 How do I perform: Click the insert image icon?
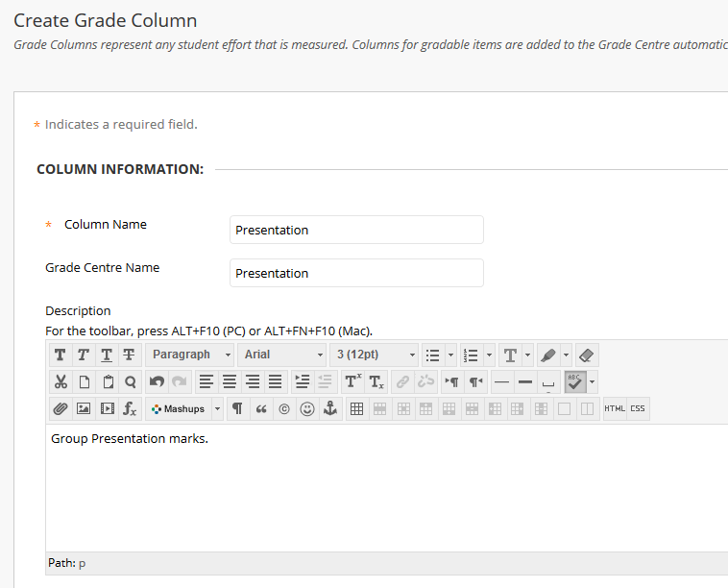(84, 409)
